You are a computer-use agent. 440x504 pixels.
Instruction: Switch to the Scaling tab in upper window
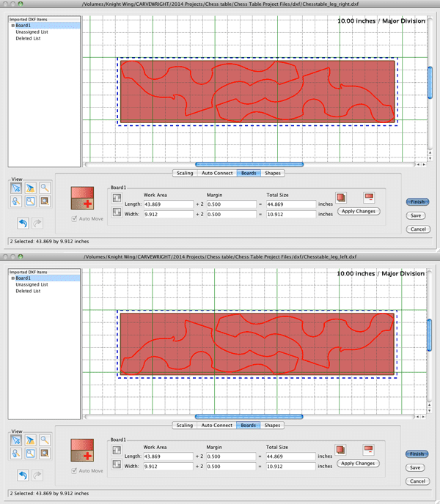click(185, 173)
